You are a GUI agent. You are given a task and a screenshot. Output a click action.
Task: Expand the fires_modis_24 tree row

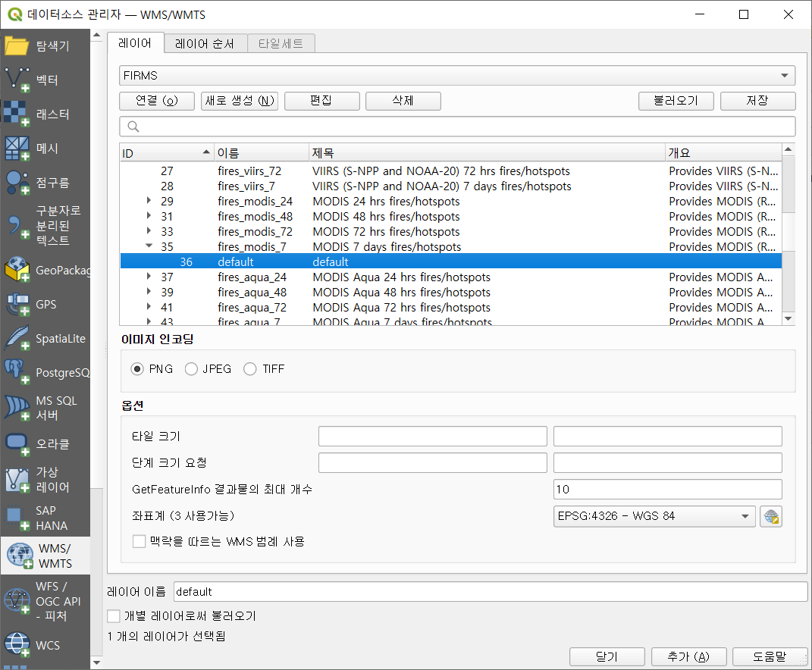click(149, 200)
